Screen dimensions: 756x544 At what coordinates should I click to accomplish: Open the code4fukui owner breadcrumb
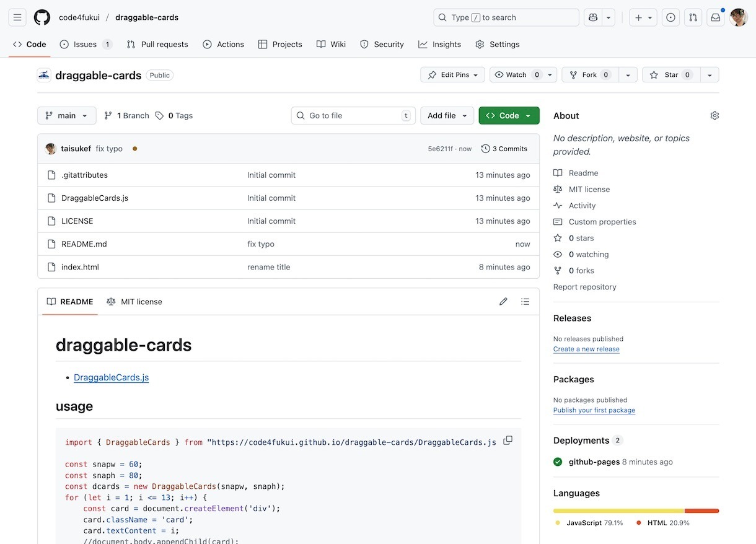[79, 17]
